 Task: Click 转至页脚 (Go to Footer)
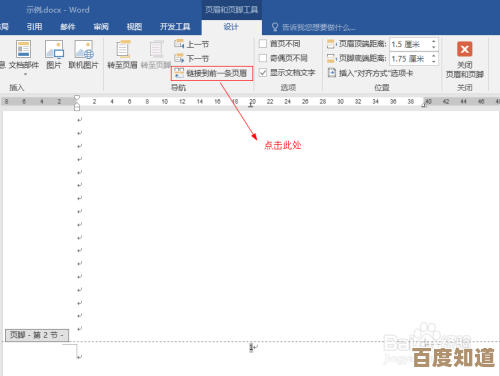point(156,55)
